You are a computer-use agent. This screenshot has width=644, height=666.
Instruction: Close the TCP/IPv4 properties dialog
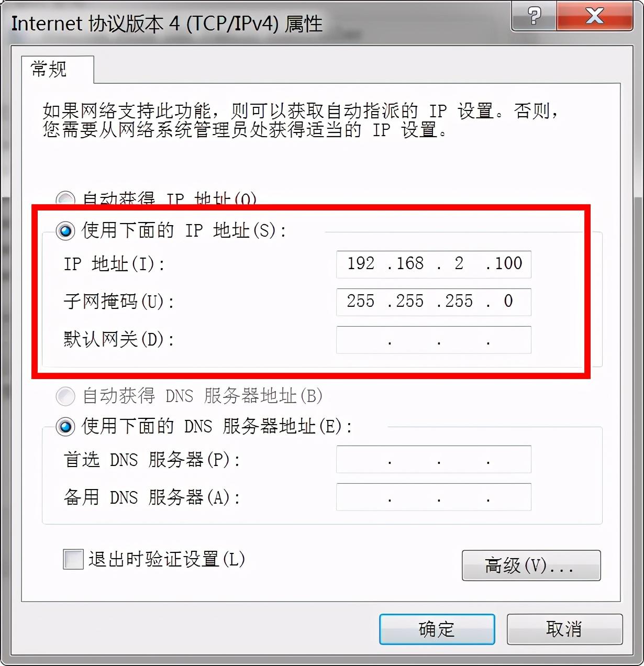[x=595, y=16]
